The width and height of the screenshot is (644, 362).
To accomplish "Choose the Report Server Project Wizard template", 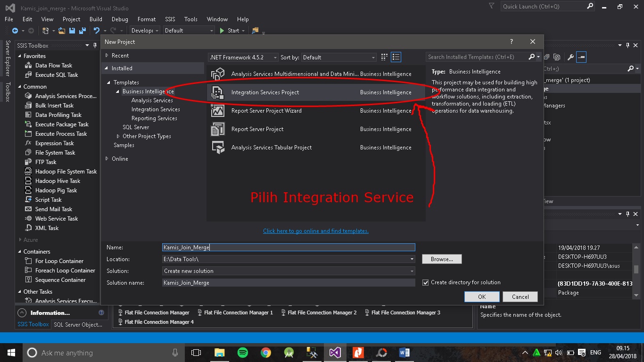I will click(316, 111).
